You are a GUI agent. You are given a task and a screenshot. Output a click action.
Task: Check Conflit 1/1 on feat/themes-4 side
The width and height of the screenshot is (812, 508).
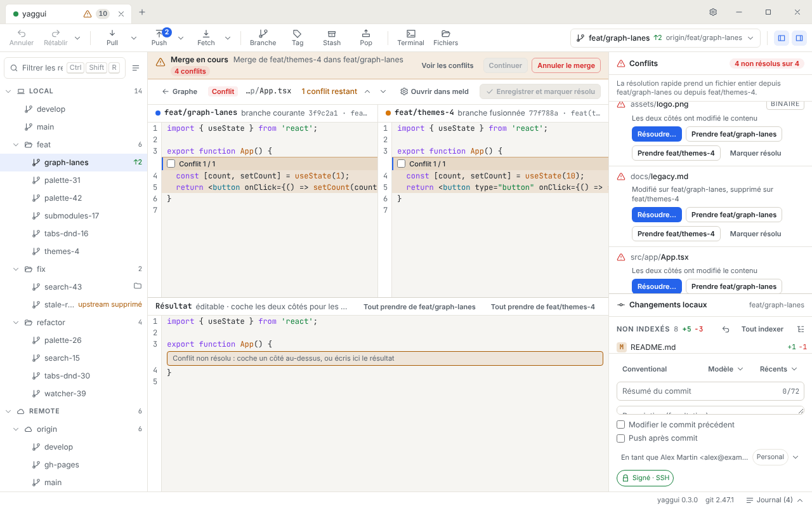[x=402, y=164]
